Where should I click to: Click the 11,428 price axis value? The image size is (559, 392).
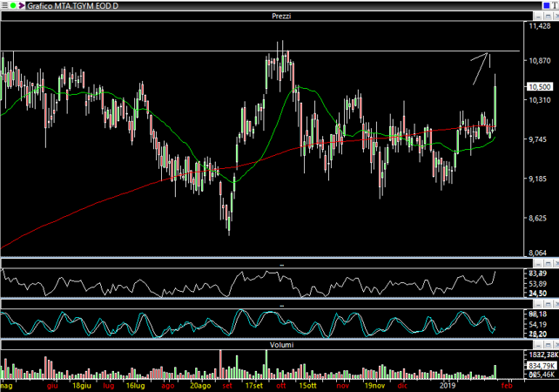pyautogui.click(x=539, y=26)
